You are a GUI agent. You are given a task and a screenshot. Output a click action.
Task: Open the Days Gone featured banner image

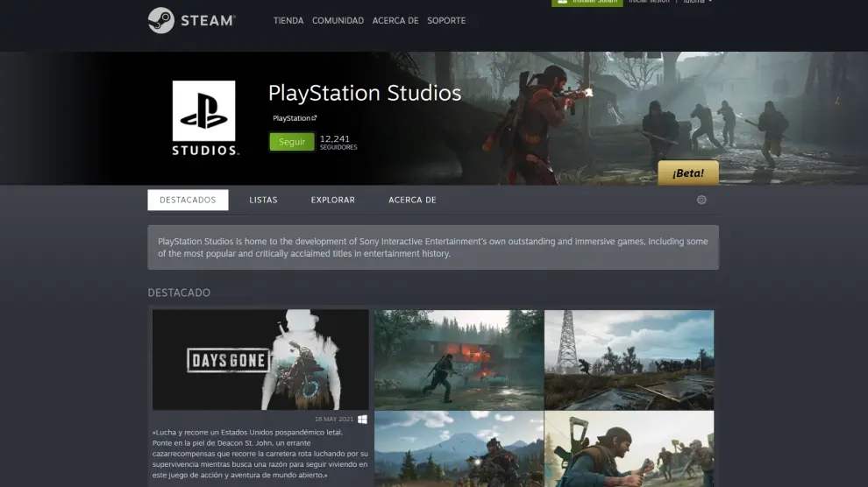[260, 359]
